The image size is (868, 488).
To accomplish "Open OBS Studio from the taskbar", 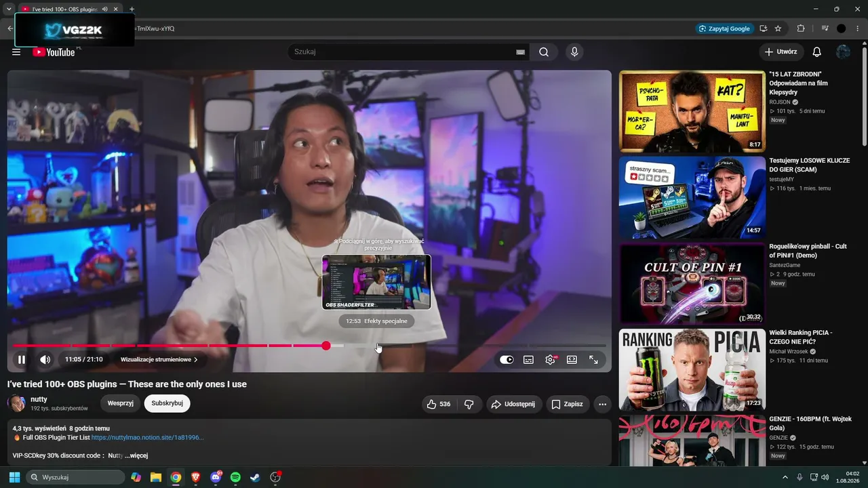I will (275, 477).
